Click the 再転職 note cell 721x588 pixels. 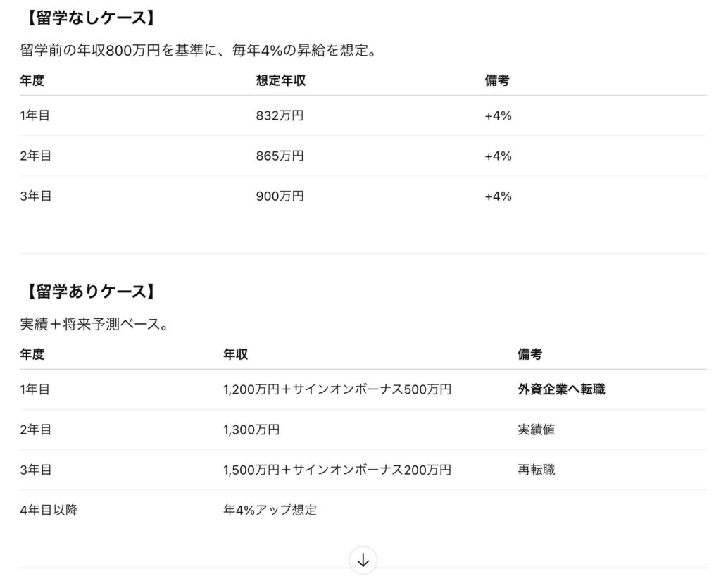point(536,469)
